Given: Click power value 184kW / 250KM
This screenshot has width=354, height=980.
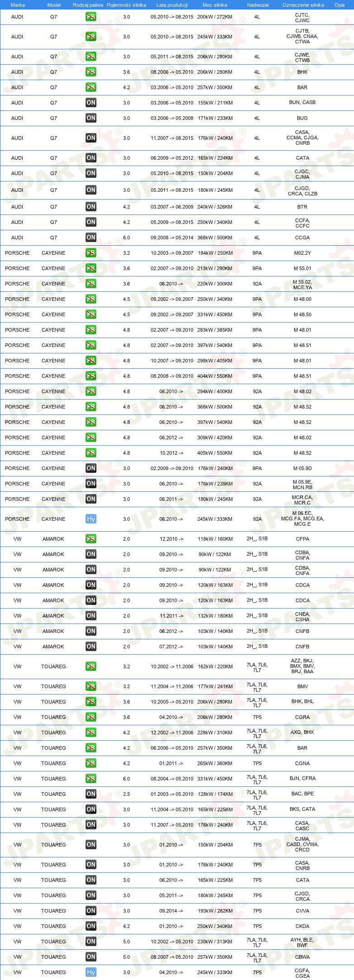Looking at the screenshot, I should tap(215, 253).
